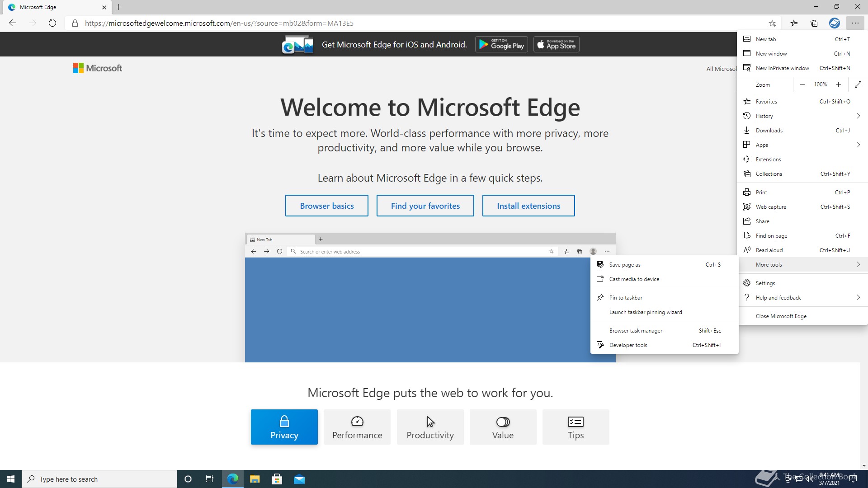Choose Cast media to device
This screenshot has width=868, height=488.
(665, 279)
